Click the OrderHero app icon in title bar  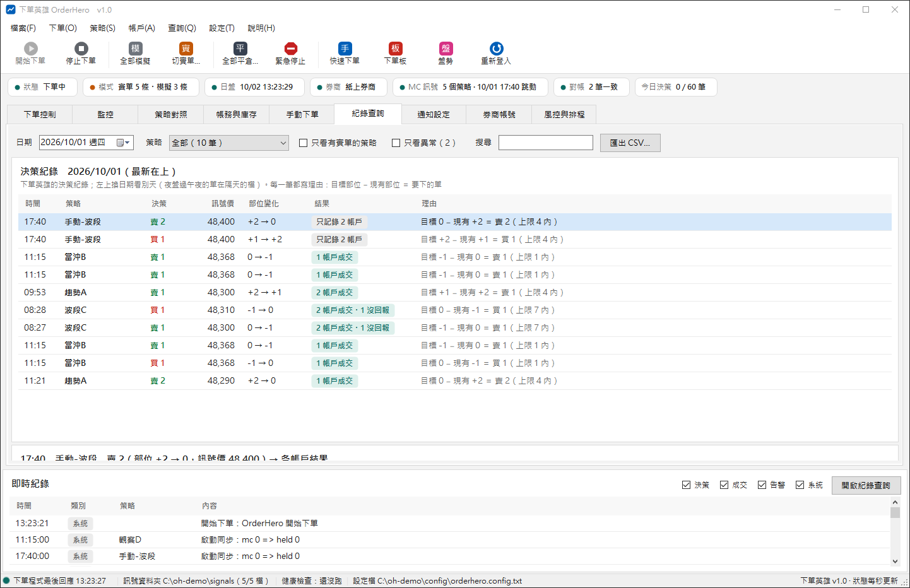coord(10,9)
